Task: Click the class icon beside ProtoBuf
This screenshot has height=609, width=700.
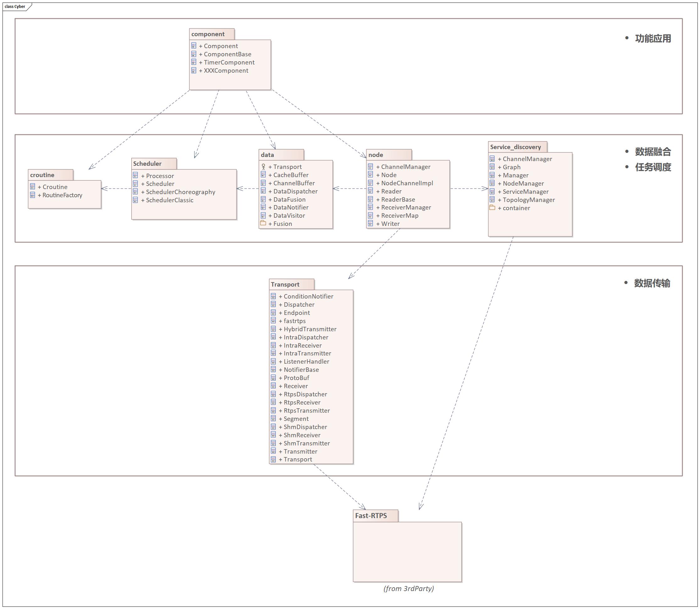Action: pyautogui.click(x=273, y=377)
